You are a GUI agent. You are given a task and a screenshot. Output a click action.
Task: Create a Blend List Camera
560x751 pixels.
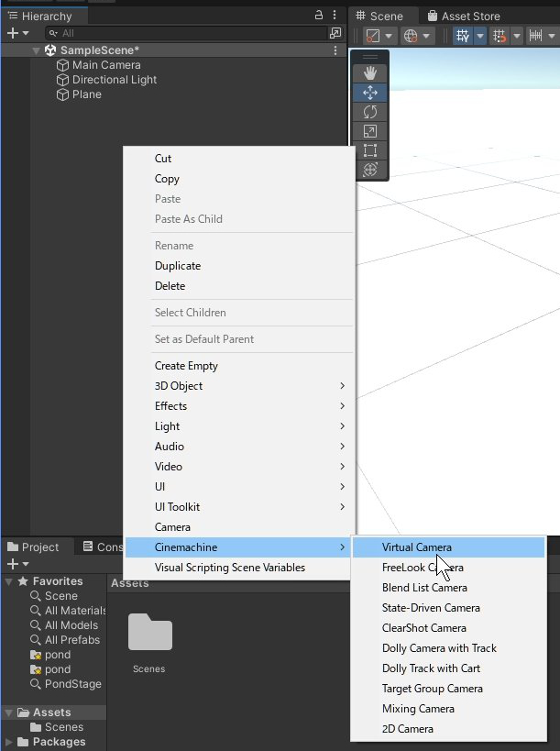tap(448, 588)
